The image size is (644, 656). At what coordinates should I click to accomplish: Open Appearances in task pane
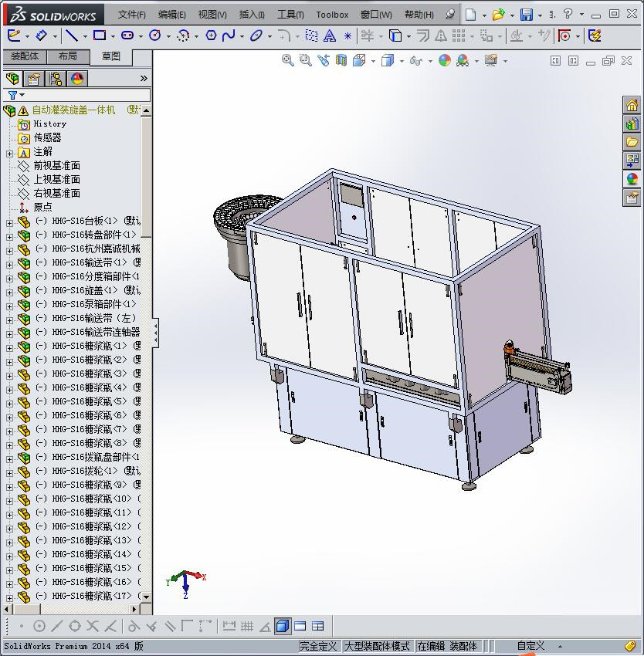click(x=632, y=179)
